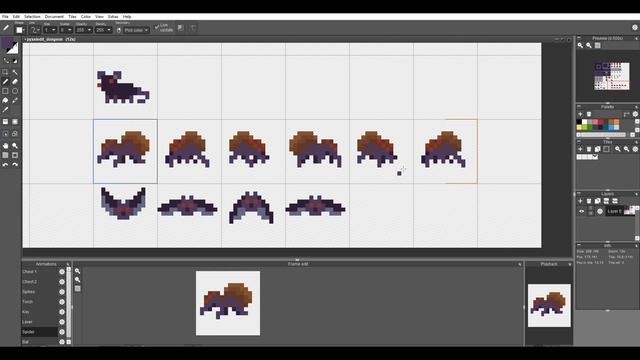Open Torch animation settings gear
This screenshot has width=640, height=360.
[x=62, y=302]
